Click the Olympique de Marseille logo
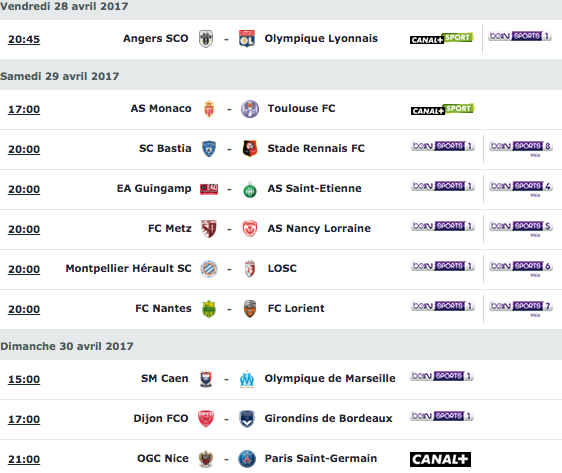Viewport: 562px width, 473px height. (247, 379)
